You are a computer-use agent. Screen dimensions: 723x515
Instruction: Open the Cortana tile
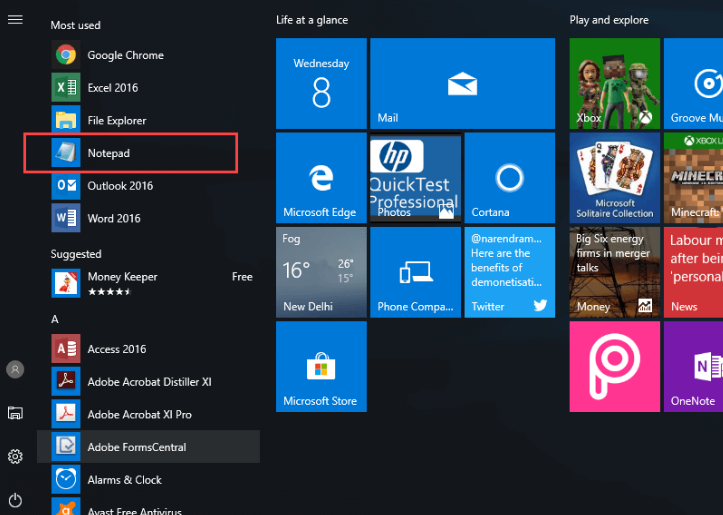[x=510, y=178]
